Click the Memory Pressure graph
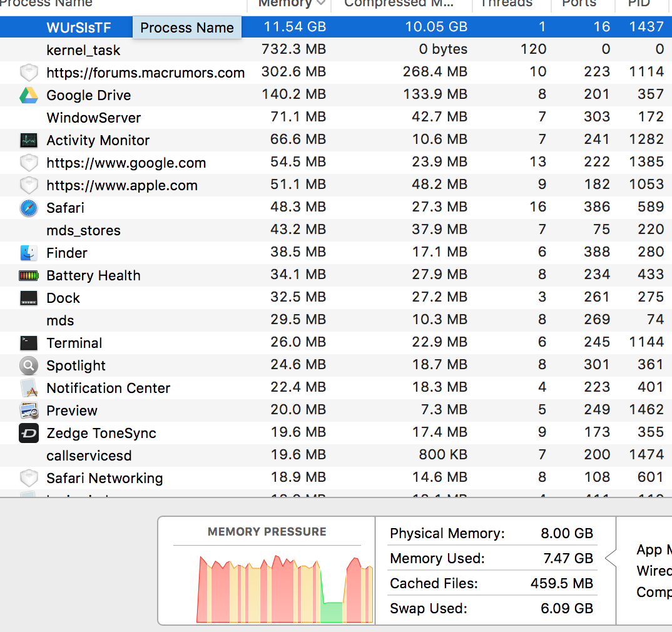This screenshot has height=632, width=672. pos(285,588)
